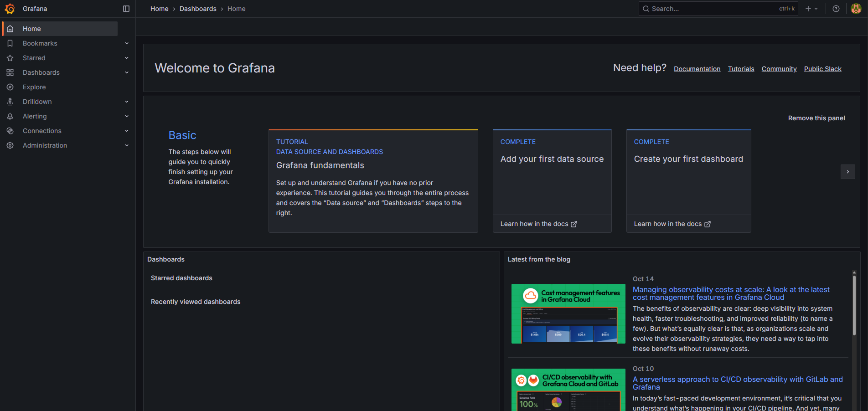
Task: Click the plus New menu icon
Action: click(x=808, y=9)
